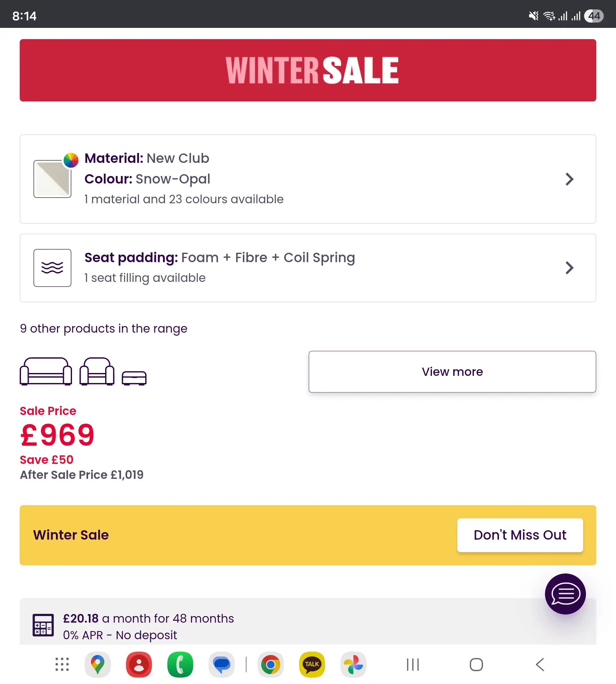The image size is (616, 684).
Task: Tap the Android back navigation button
Action: 540,664
